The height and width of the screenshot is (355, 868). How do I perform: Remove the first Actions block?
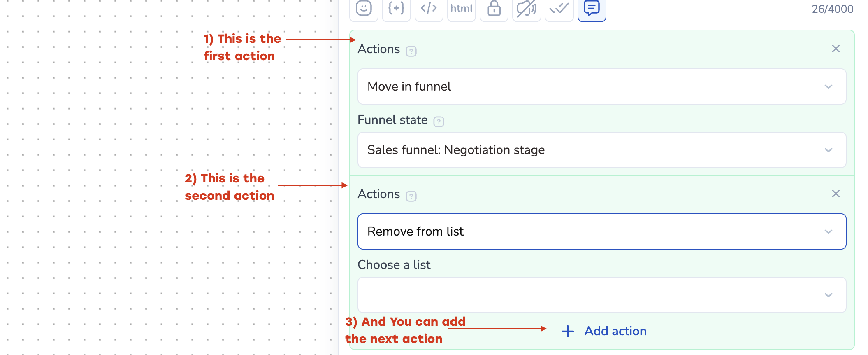836,49
